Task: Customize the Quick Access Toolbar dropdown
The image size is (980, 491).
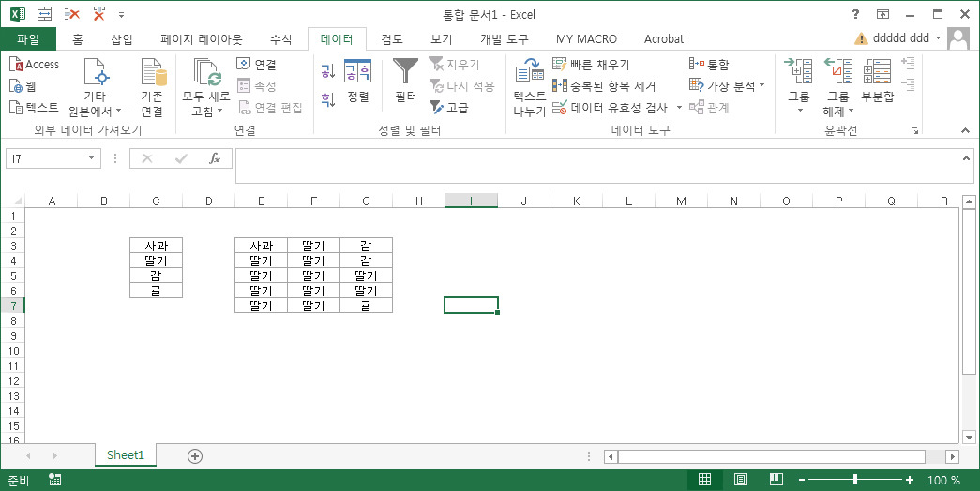Action: 121,14
